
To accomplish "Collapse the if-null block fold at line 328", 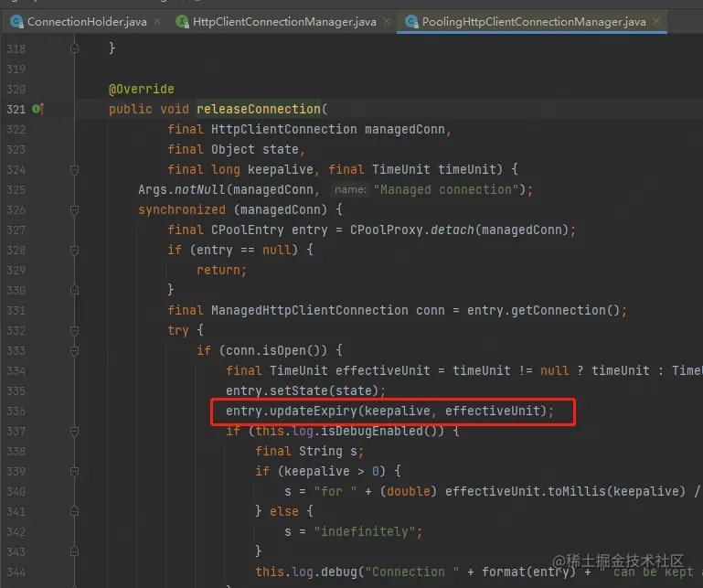I will click(x=74, y=250).
